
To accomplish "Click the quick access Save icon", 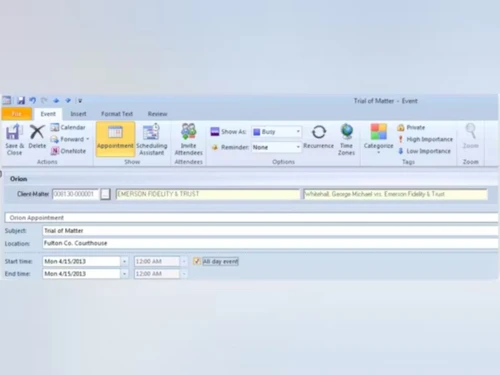I will (x=21, y=100).
